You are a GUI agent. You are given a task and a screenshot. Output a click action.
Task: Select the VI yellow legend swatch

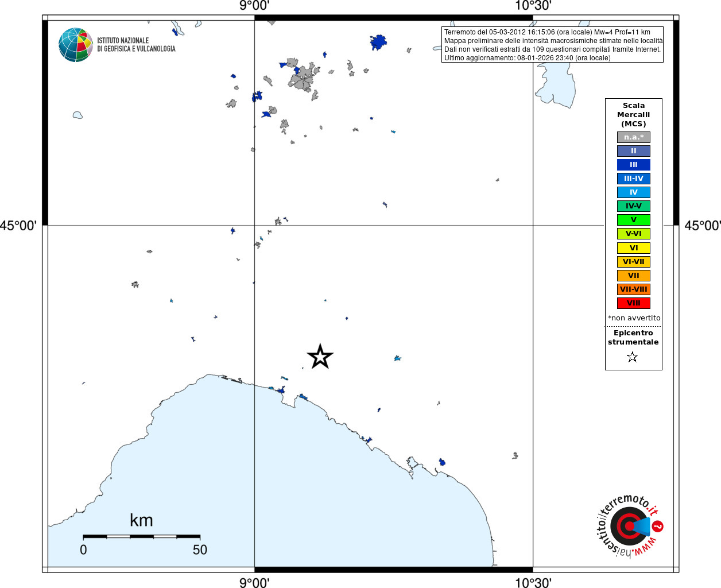tap(634, 248)
